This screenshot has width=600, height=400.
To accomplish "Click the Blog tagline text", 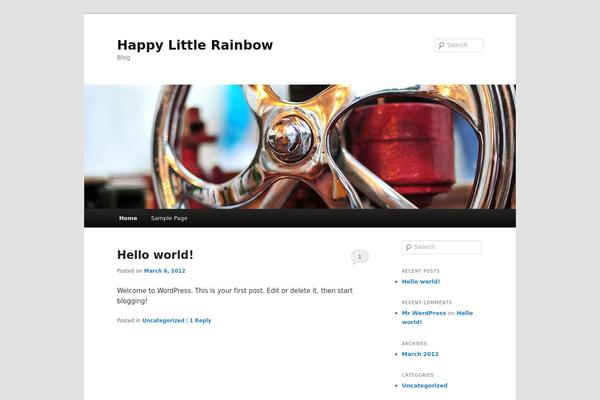I will click(x=124, y=58).
